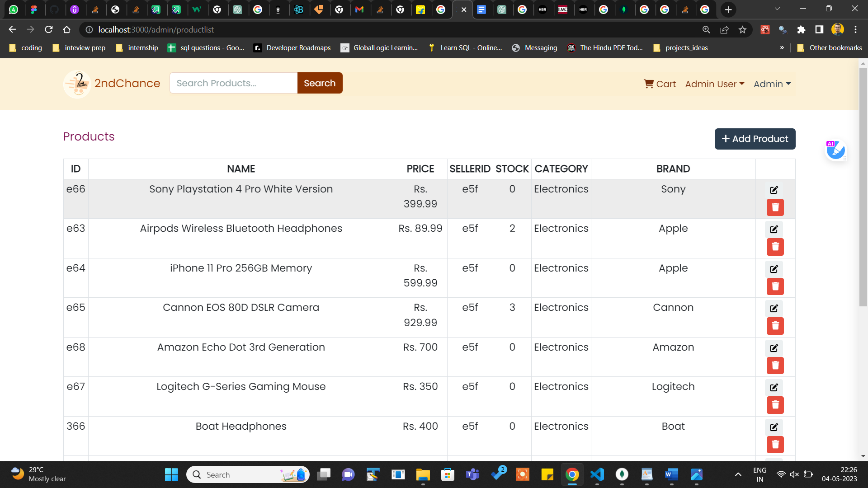Show hidden bookmarks with chevron
Image resolution: width=868 pixels, height=488 pixels.
click(782, 48)
